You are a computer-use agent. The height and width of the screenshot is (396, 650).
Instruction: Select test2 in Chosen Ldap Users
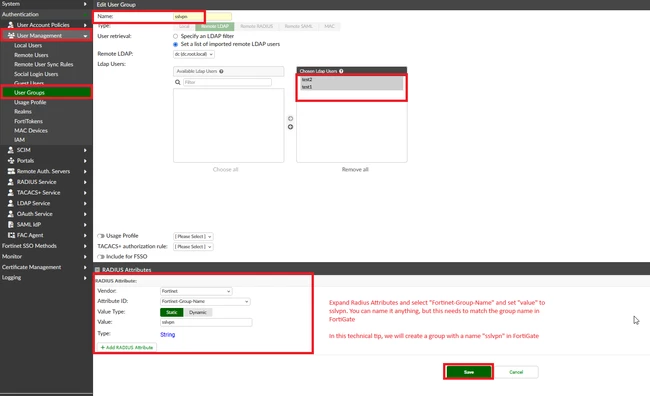point(351,80)
